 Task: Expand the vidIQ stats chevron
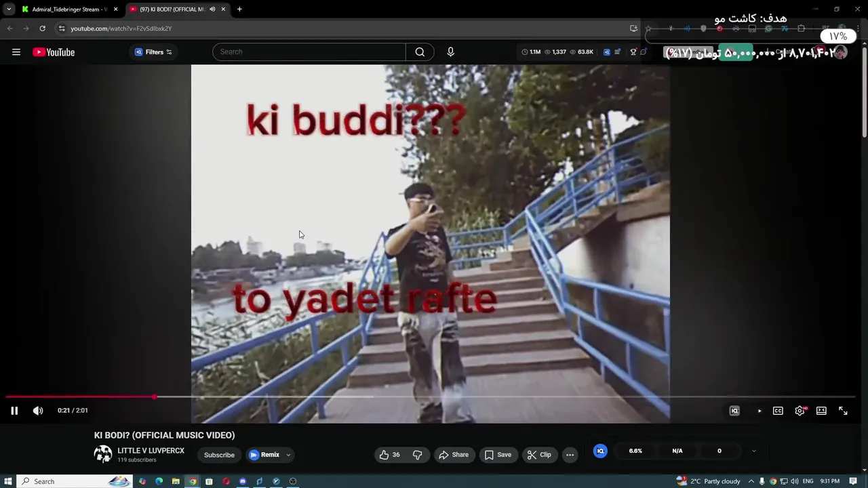pyautogui.click(x=753, y=451)
